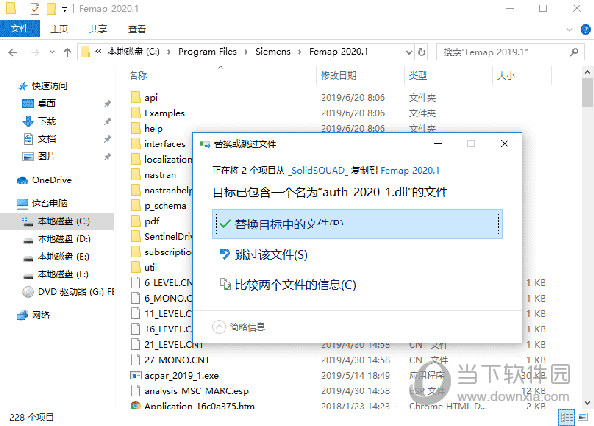594x426 pixels.
Task: Open recent locations dropdown arrow
Action: coord(52,52)
